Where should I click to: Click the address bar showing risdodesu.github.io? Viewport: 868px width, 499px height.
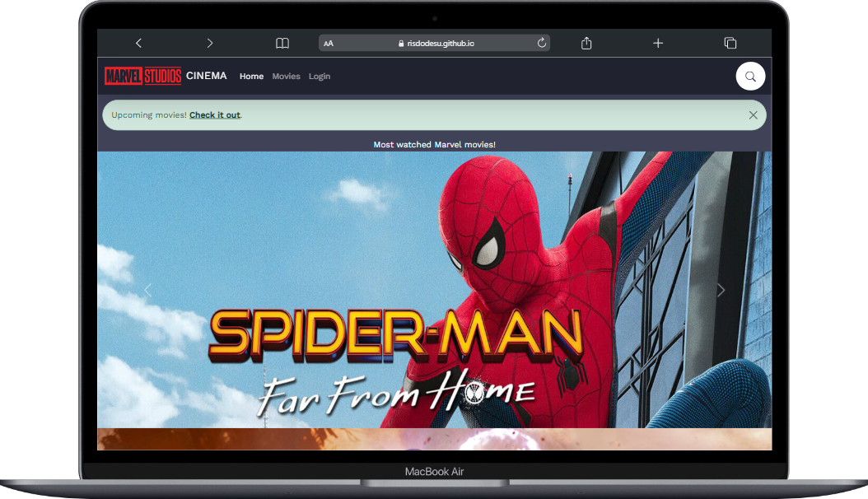click(436, 43)
